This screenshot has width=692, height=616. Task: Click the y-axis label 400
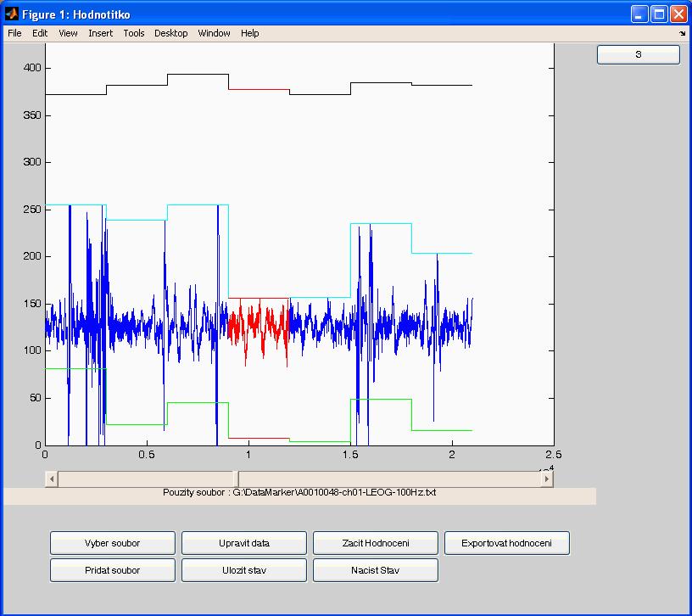click(31, 68)
